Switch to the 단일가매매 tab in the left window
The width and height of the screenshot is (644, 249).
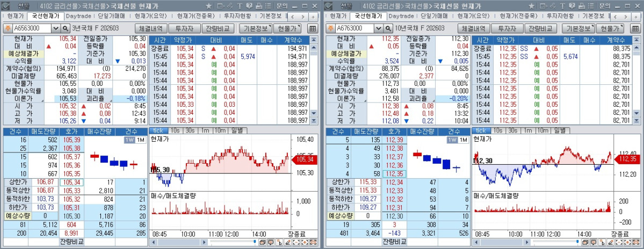coord(112,16)
